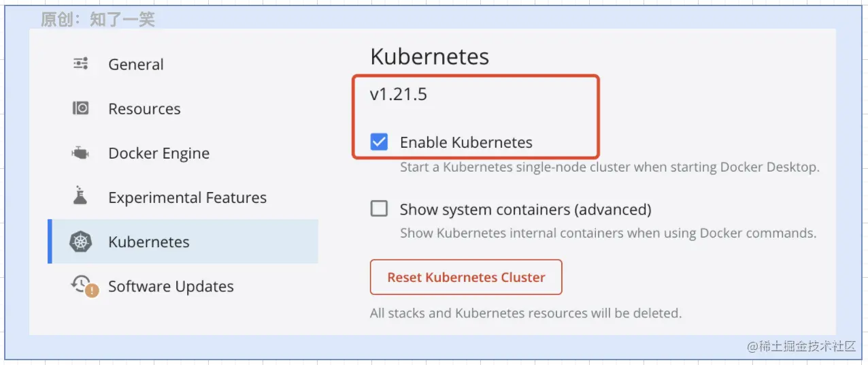The width and height of the screenshot is (868, 365).
Task: Click the Software Updates clock icon
Action: coord(81,283)
